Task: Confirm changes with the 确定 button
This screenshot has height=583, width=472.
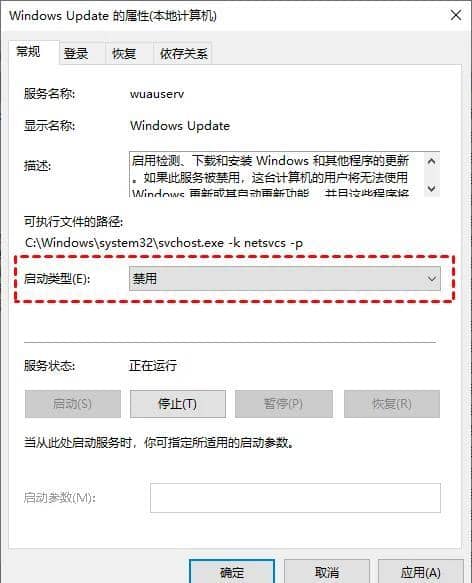Action: [x=232, y=572]
